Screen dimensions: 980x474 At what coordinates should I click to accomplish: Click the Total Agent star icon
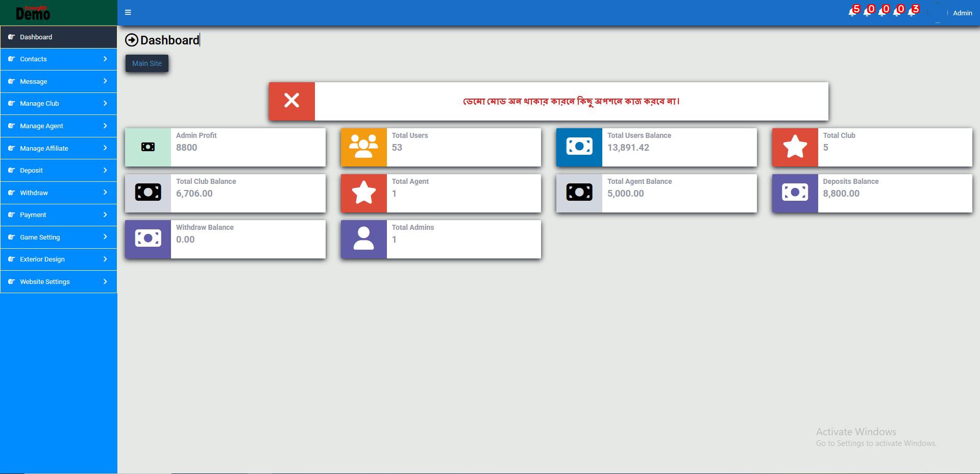point(363,193)
